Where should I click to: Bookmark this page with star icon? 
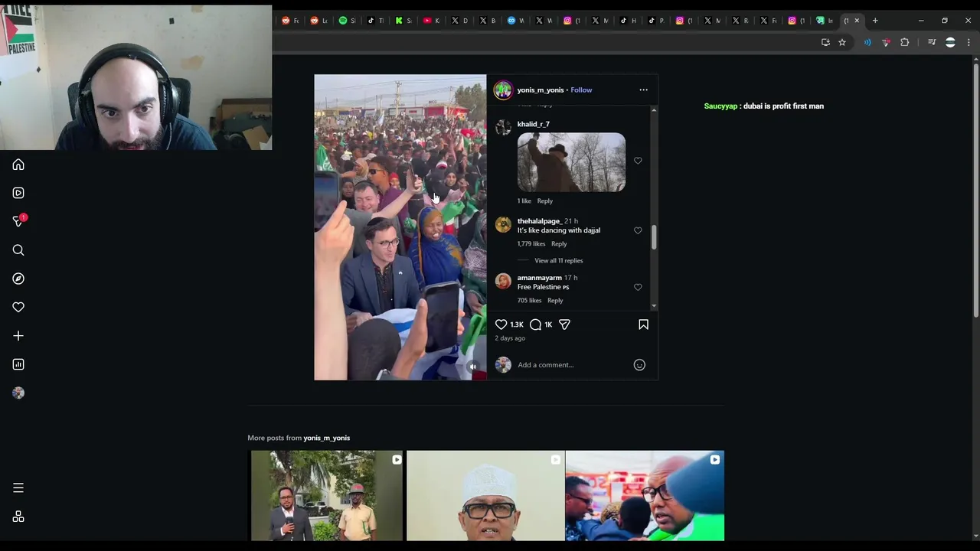point(842,43)
